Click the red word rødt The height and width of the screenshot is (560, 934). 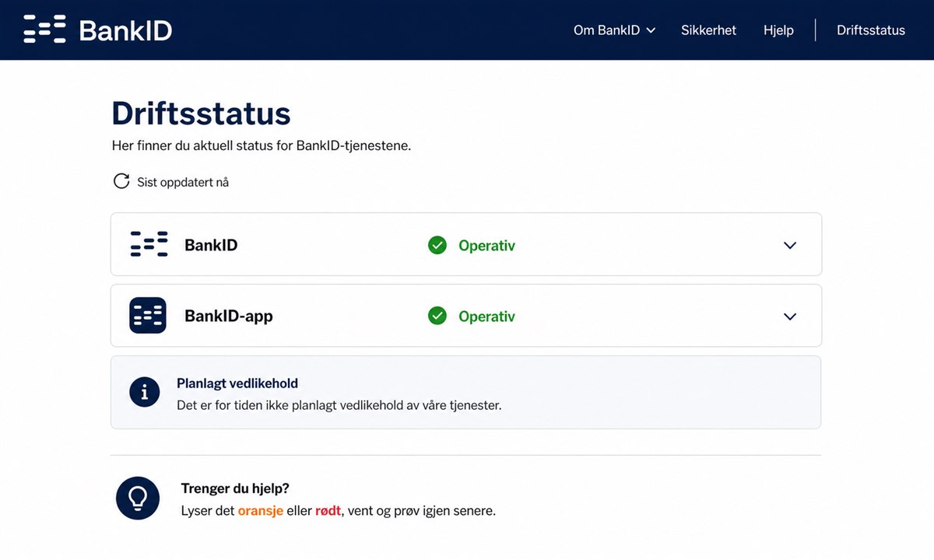(328, 511)
